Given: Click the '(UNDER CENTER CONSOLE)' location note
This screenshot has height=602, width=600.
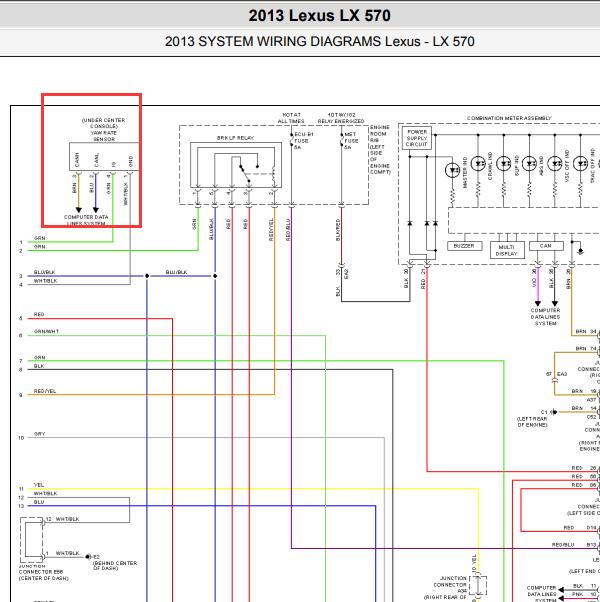Looking at the screenshot, I should coord(104,123).
